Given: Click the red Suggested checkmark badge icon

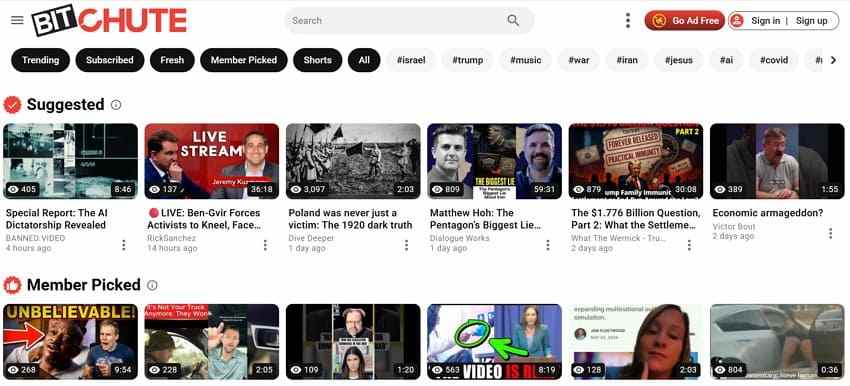Looking at the screenshot, I should pos(12,105).
